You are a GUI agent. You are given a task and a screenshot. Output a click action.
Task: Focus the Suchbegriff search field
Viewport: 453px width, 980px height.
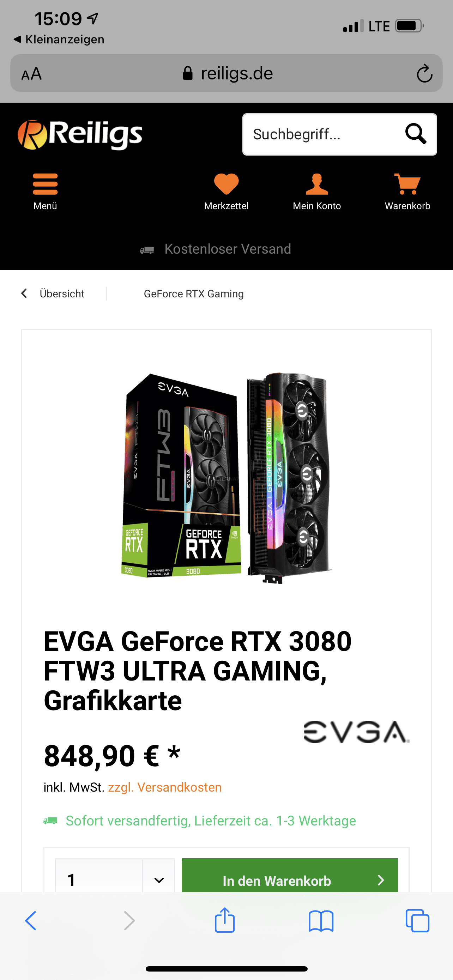point(323,134)
